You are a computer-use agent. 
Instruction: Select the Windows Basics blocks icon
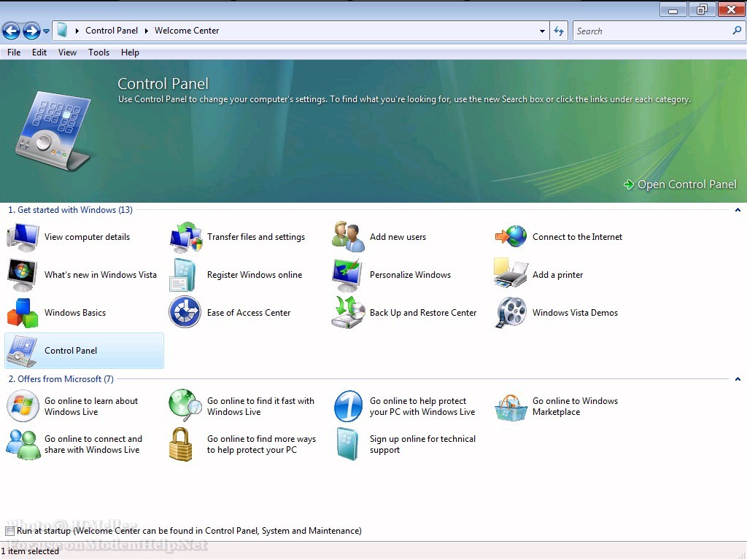coord(23,313)
